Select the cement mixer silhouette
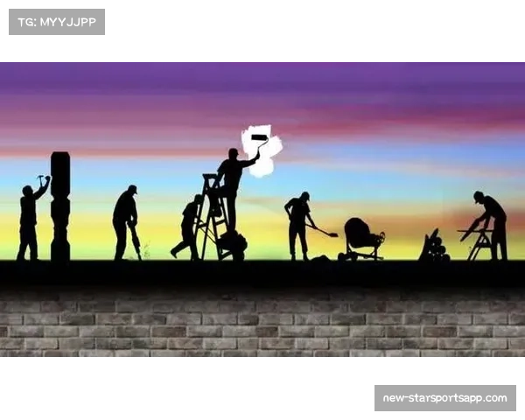Screen dimensions: 525x420 pyautogui.click(x=360, y=236)
